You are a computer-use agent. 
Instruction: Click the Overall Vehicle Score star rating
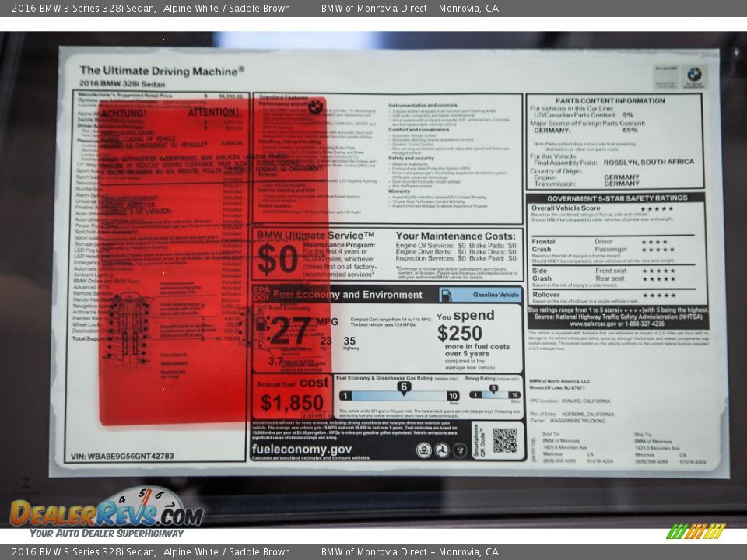click(656, 208)
